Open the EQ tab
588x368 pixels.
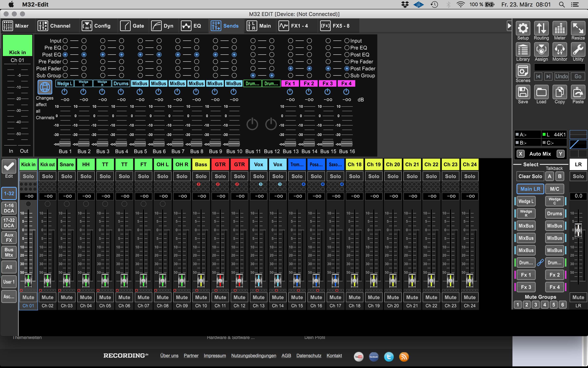click(191, 26)
